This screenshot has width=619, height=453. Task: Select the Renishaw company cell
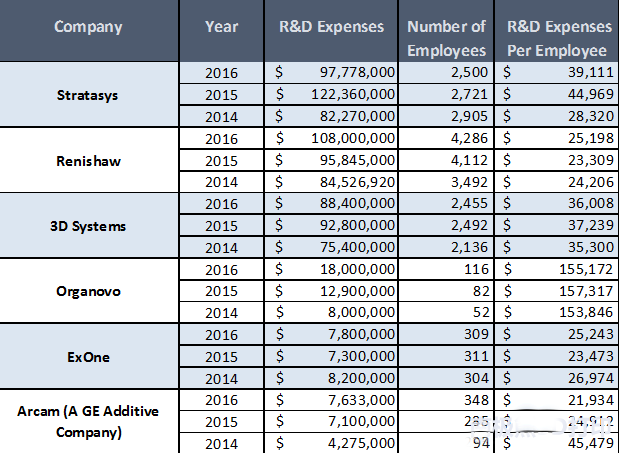coord(89,160)
